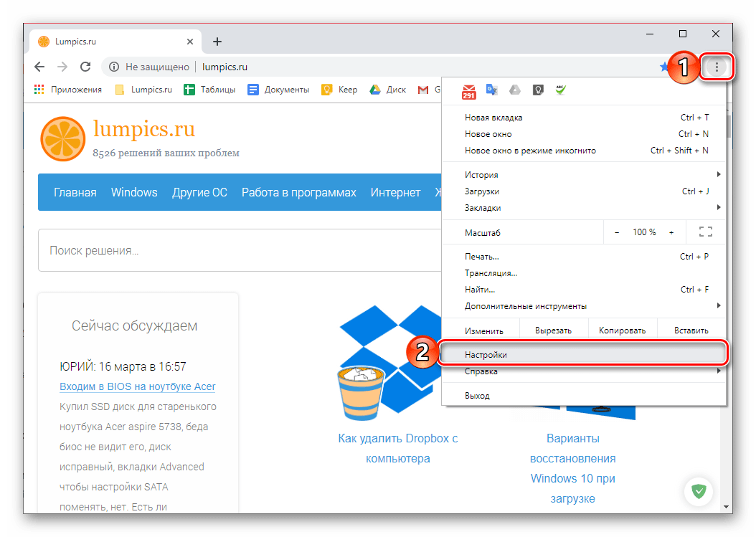Open article 'Варианты восстановления Windows 10'
This screenshot has height=537, width=756.
click(573, 468)
